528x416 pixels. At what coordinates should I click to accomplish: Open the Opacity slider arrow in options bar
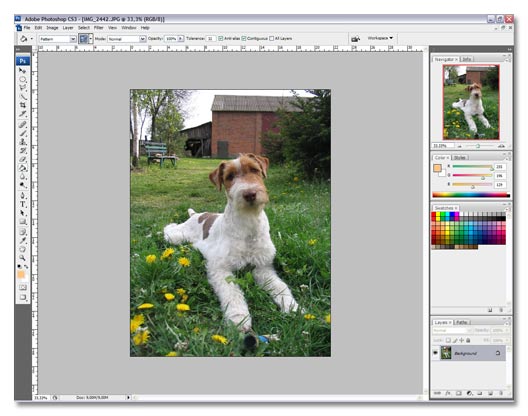coord(181,39)
